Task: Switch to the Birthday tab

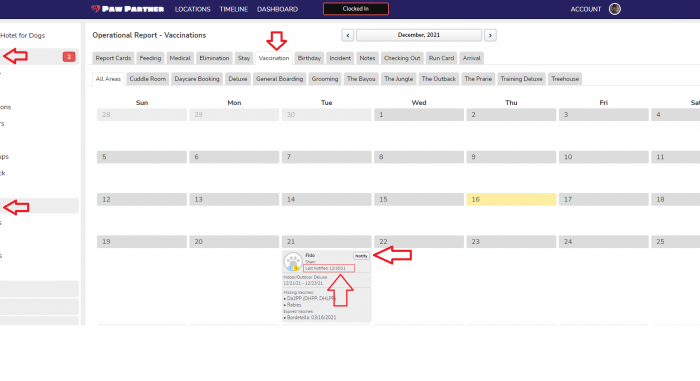Action: 309,58
